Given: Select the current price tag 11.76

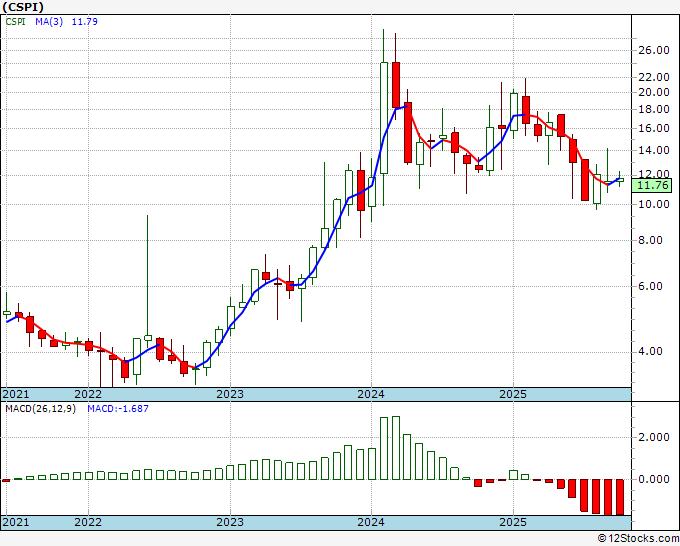Looking at the screenshot, I should (x=652, y=186).
